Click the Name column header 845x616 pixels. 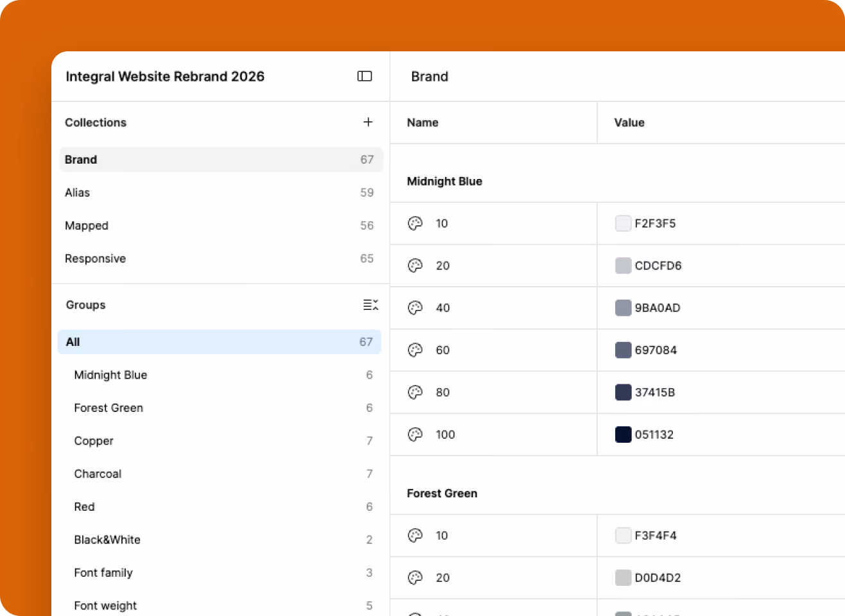[x=422, y=123]
